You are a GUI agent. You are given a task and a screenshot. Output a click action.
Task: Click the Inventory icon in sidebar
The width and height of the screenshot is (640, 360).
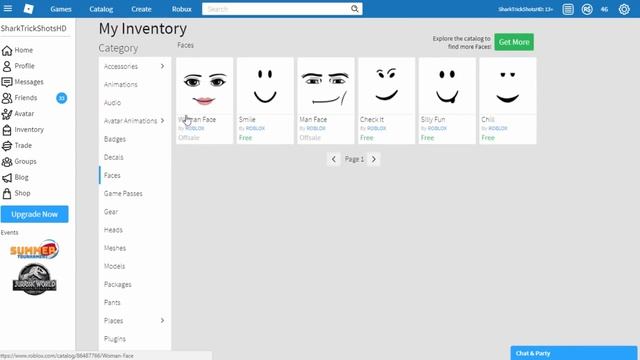(7, 130)
